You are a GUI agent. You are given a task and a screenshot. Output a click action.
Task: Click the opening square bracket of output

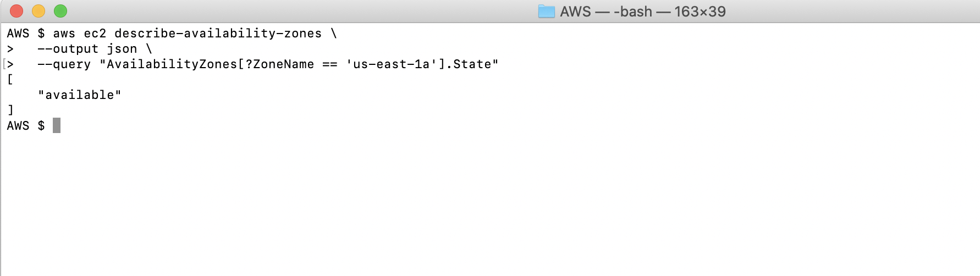tap(10, 80)
